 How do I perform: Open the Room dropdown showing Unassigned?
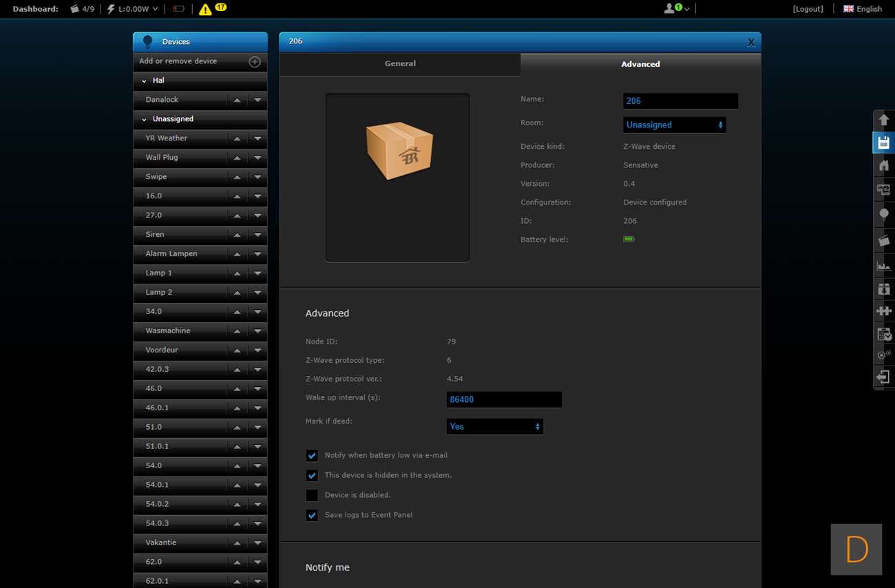tap(674, 125)
